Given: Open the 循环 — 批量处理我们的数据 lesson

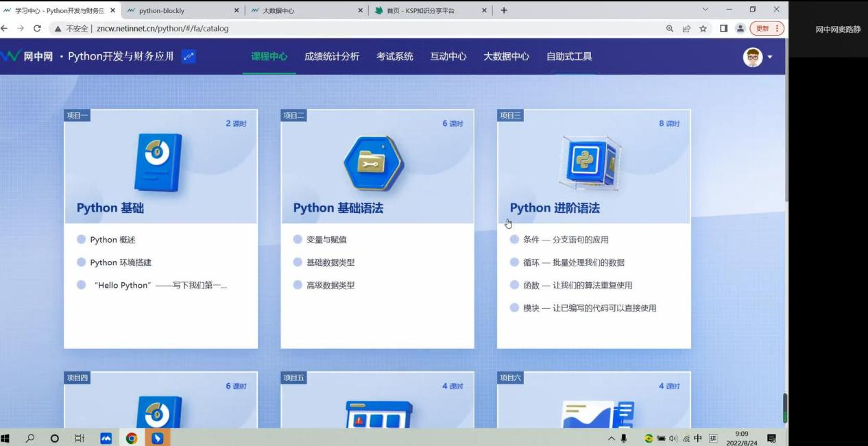Looking at the screenshot, I should (x=574, y=262).
